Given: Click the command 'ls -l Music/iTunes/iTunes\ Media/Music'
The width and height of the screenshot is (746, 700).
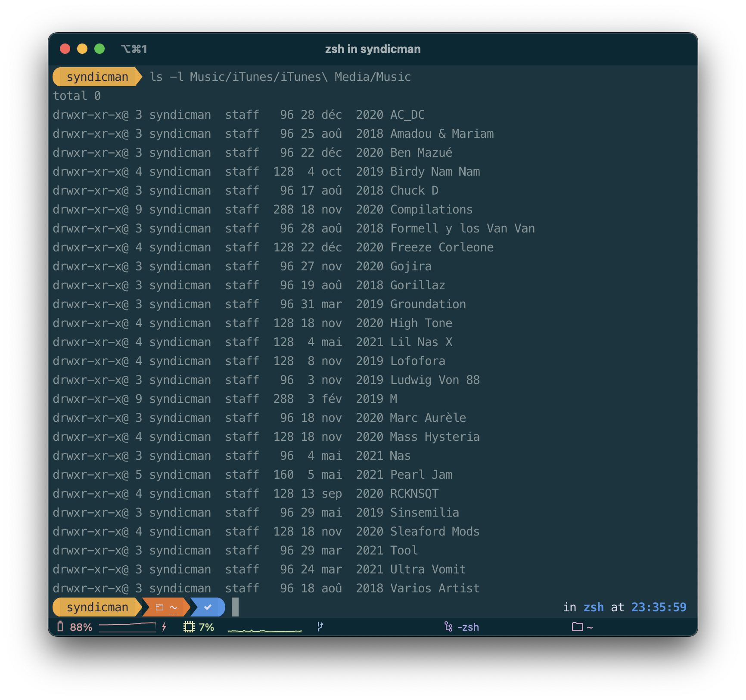Looking at the screenshot, I should [x=280, y=77].
